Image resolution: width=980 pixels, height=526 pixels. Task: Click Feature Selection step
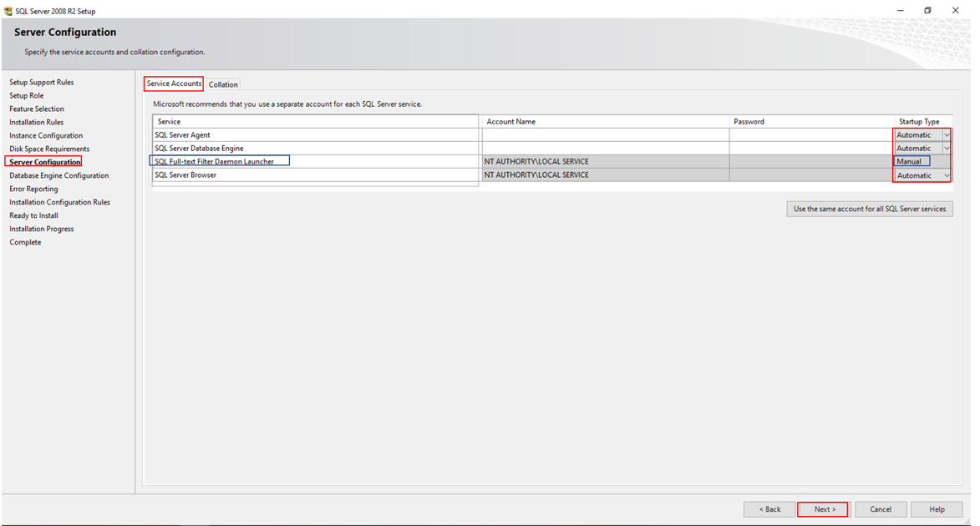tap(36, 109)
